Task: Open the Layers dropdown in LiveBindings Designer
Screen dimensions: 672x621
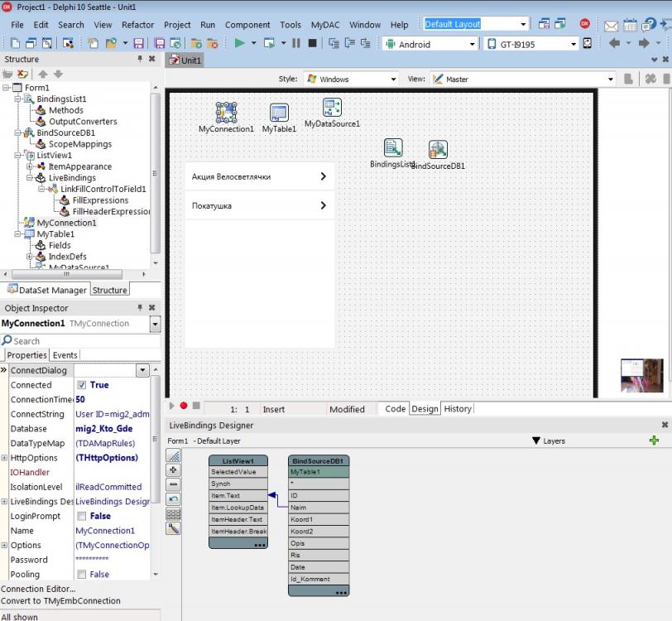Action: (549, 440)
